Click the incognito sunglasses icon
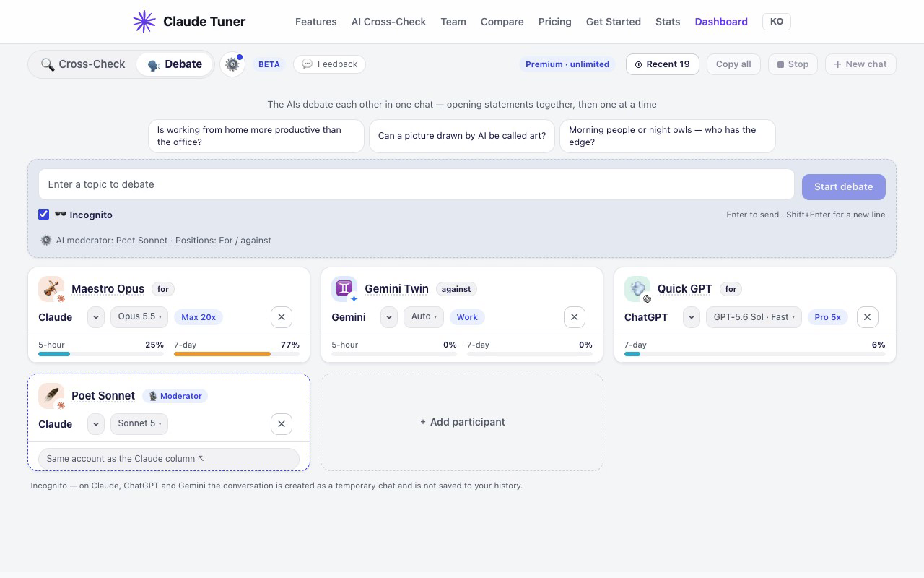924x578 pixels. click(61, 215)
